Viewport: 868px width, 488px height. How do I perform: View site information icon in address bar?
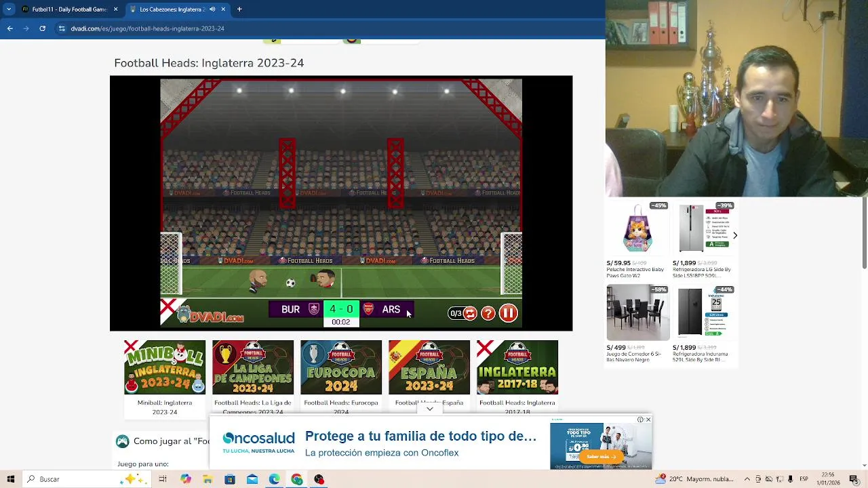coord(62,28)
